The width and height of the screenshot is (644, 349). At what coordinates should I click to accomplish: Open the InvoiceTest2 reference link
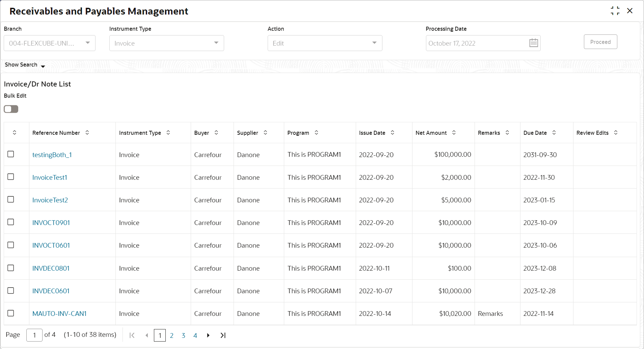click(50, 200)
